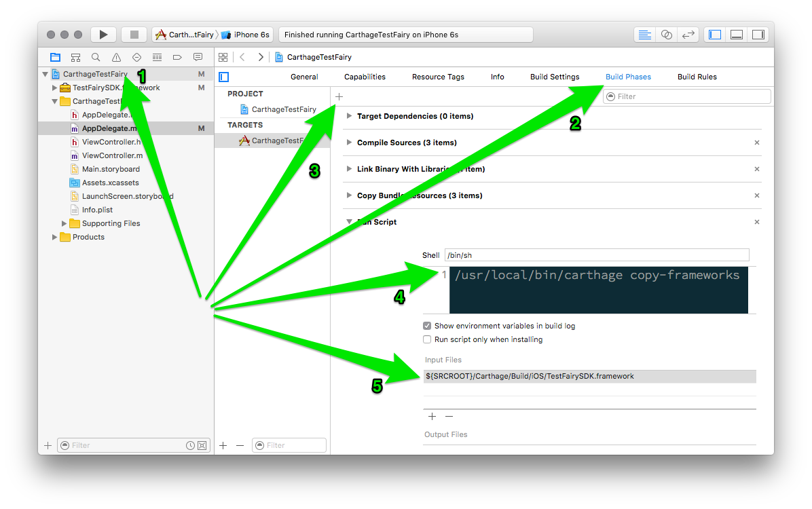
Task: Click the add build phase plus icon
Action: coord(339,97)
